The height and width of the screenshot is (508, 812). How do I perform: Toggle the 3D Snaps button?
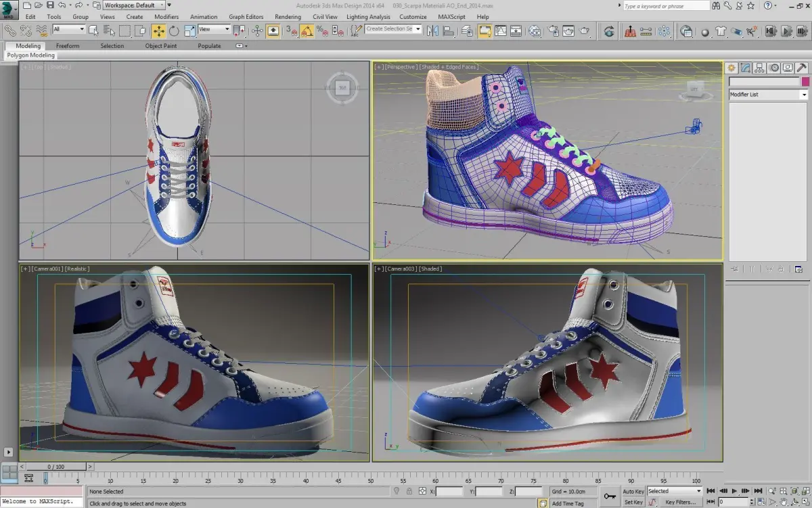tap(290, 30)
